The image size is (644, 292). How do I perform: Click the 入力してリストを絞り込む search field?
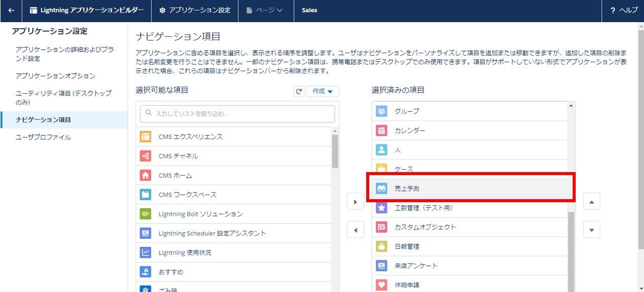[238, 114]
